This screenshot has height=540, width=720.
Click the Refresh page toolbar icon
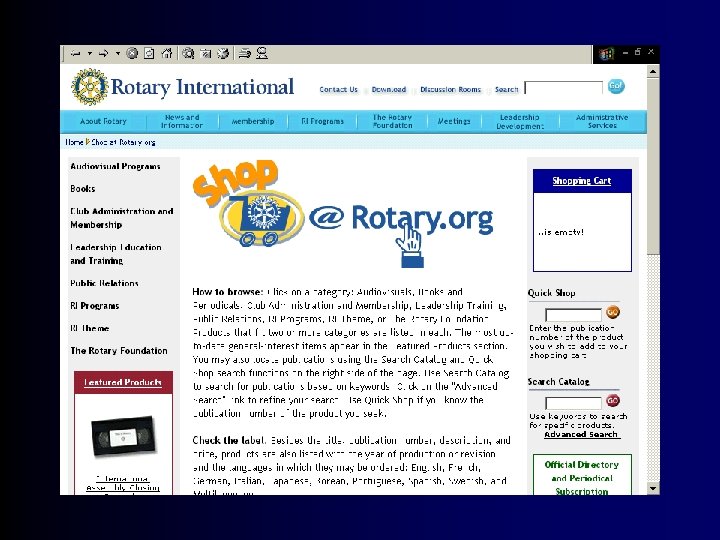pos(149,54)
